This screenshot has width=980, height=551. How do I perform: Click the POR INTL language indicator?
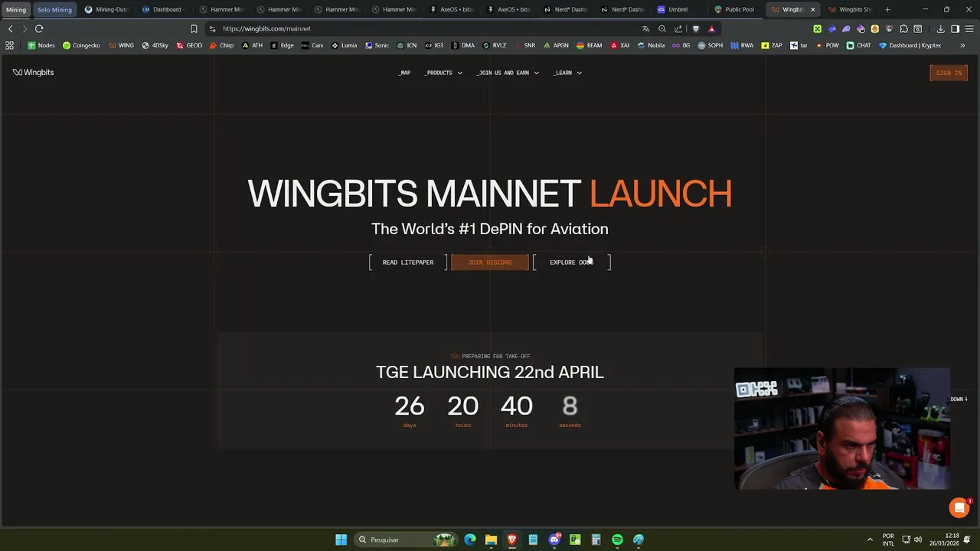click(x=888, y=540)
